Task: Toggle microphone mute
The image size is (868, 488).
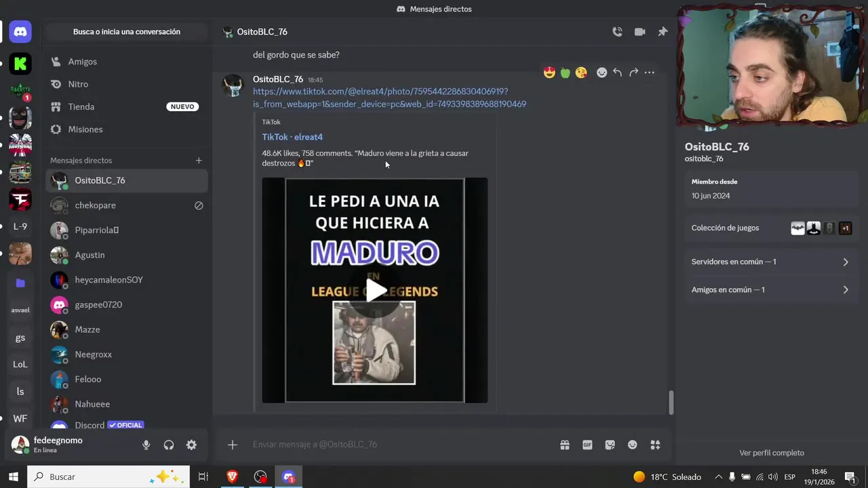Action: click(146, 445)
